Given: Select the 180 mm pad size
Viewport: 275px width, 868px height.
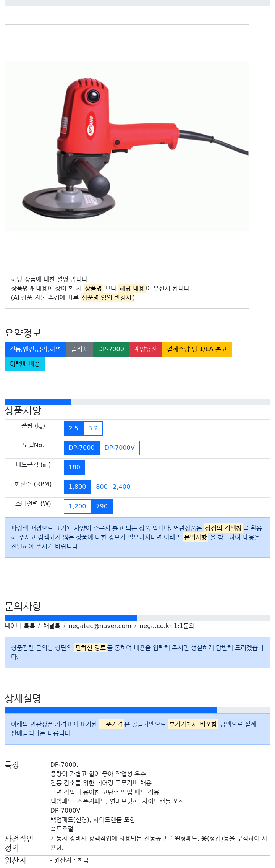Looking at the screenshot, I should click(74, 467).
